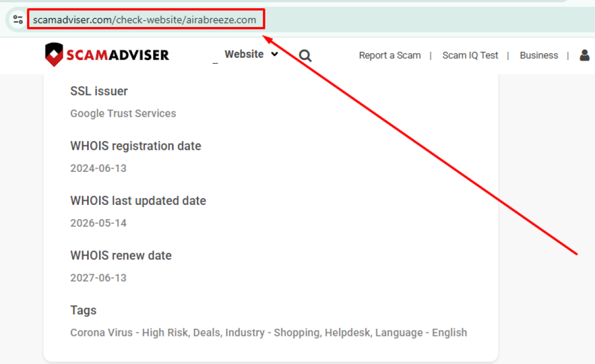The image size is (595, 364).
Task: Click the WHOIS registration date heading
Action: point(136,146)
